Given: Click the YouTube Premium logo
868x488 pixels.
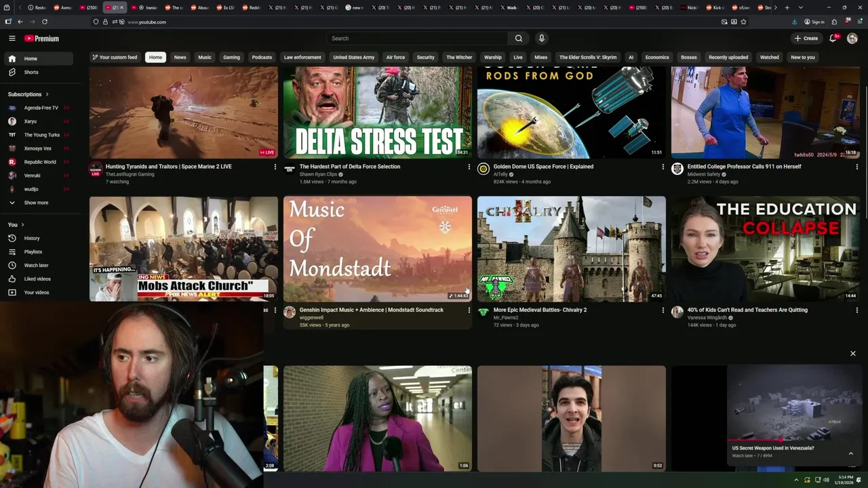Looking at the screenshot, I should pyautogui.click(x=41, y=39).
